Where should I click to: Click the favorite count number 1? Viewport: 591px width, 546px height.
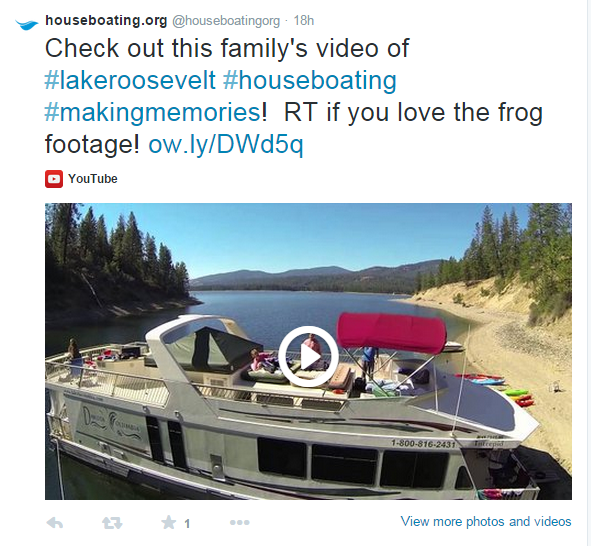tap(187, 523)
